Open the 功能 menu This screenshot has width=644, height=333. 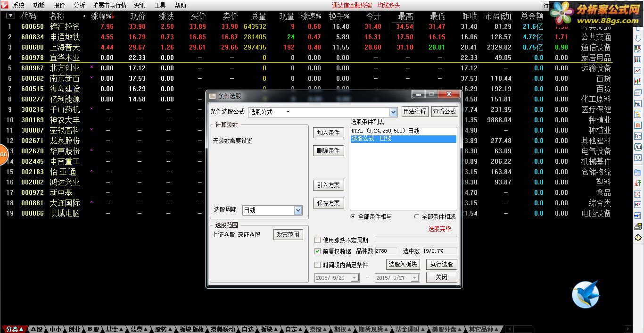coord(39,5)
